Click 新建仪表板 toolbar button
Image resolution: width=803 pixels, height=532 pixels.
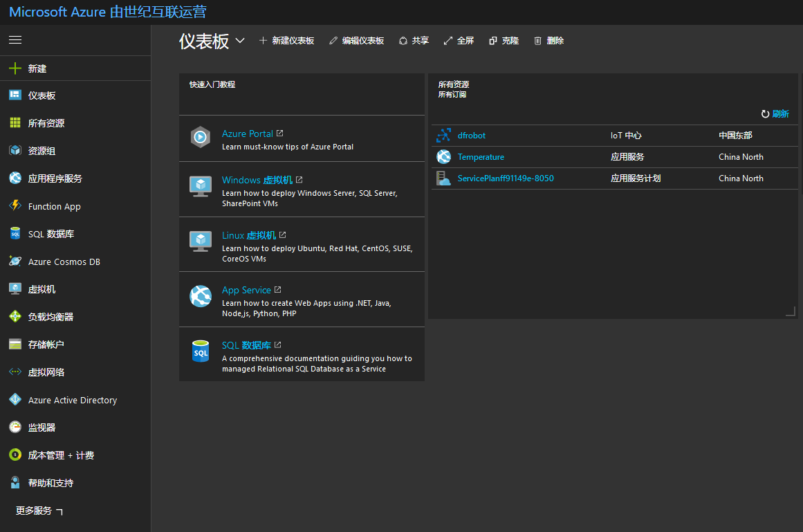286,41
